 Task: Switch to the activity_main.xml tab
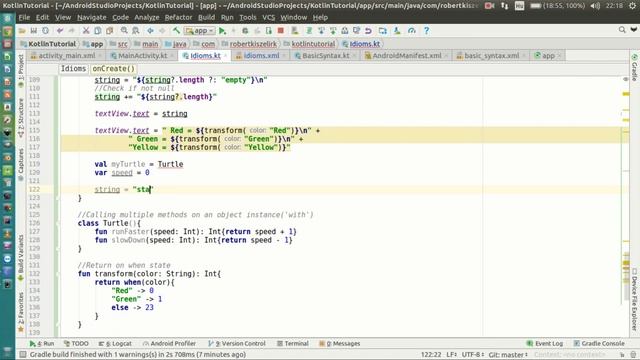click(x=67, y=56)
